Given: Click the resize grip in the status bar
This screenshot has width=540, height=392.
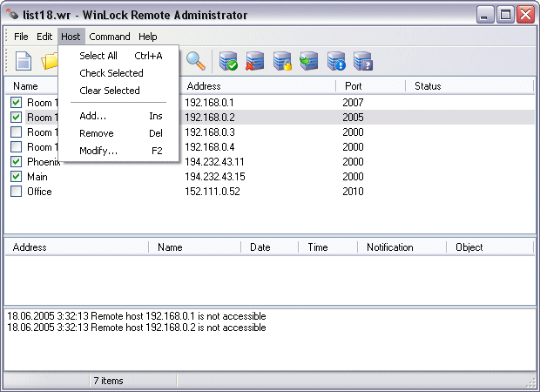Looking at the screenshot, I should coord(531,382).
